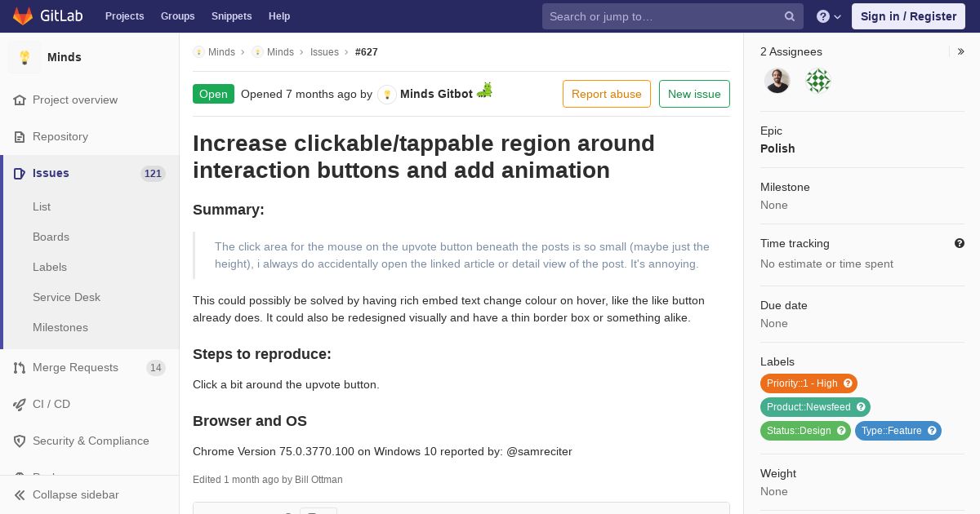This screenshot has width=980, height=514.
Task: Click the Minds project name in sidebar
Action: coord(65,57)
